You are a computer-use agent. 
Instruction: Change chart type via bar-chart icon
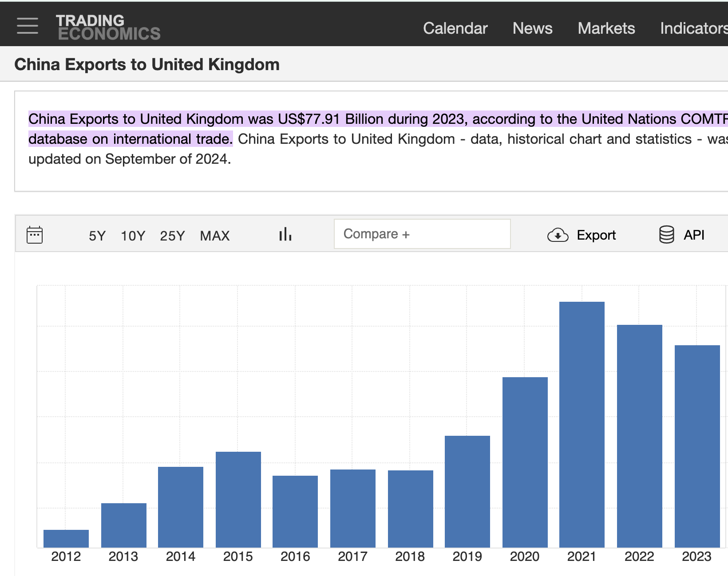(x=285, y=234)
